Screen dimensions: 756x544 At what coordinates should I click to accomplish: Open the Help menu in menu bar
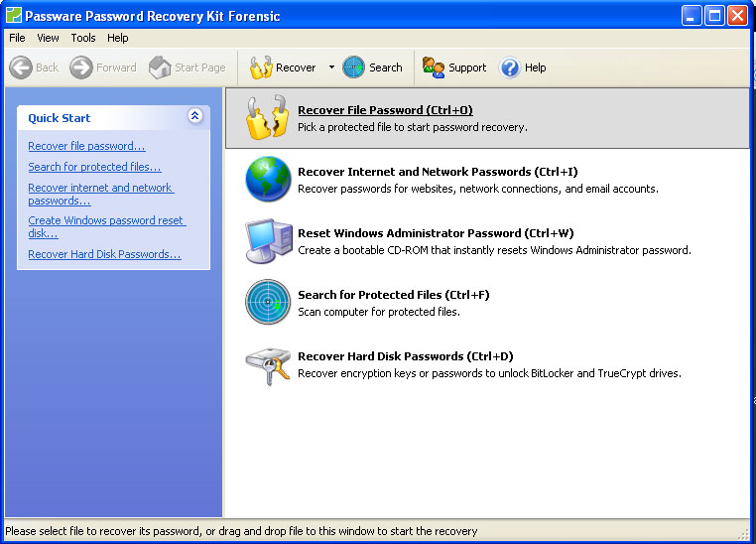[118, 38]
